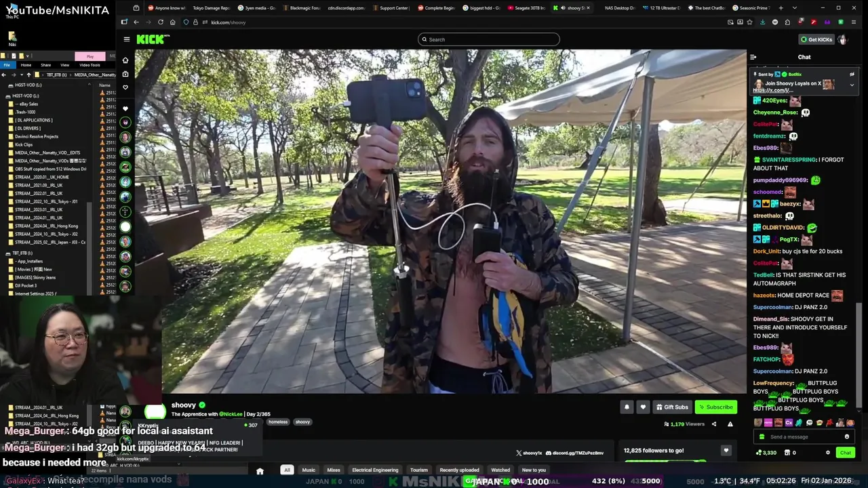
Task: Open the Kick hamburger sidebar menu
Action: (x=126, y=39)
